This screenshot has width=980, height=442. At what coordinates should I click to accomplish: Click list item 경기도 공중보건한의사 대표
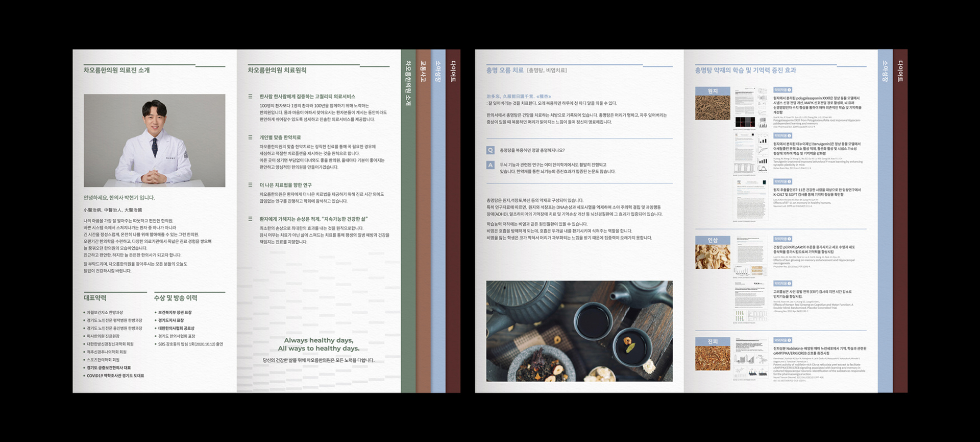coord(107,368)
